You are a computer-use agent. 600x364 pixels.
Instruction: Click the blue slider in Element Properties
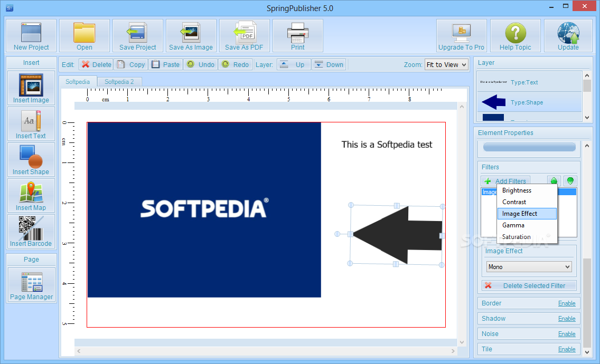529,147
